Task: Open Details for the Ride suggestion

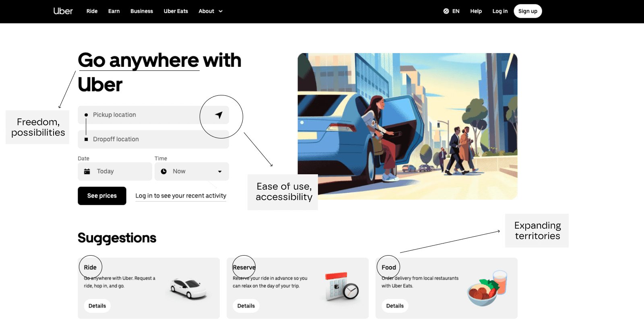Action: pos(97,306)
